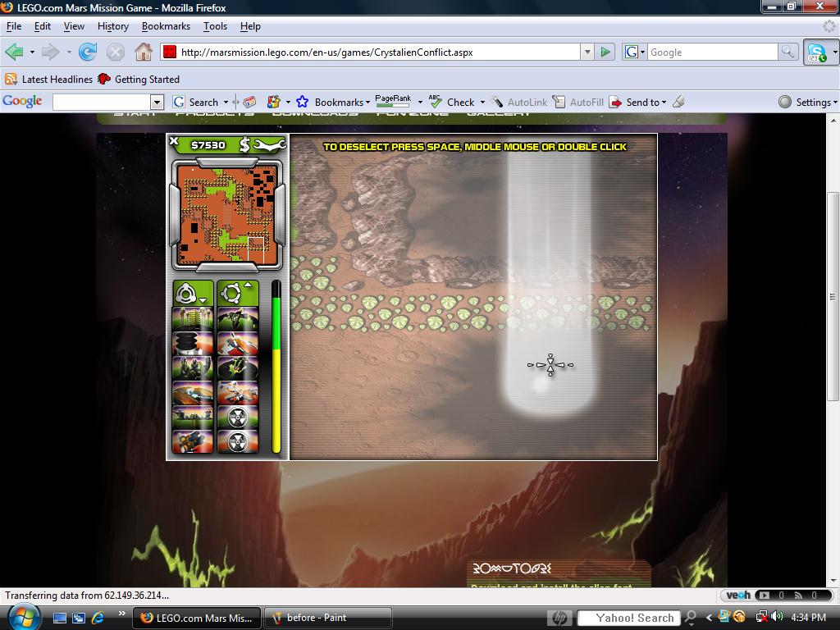Open Getting Started bookmark
This screenshot has width=840, height=630.
(x=138, y=80)
